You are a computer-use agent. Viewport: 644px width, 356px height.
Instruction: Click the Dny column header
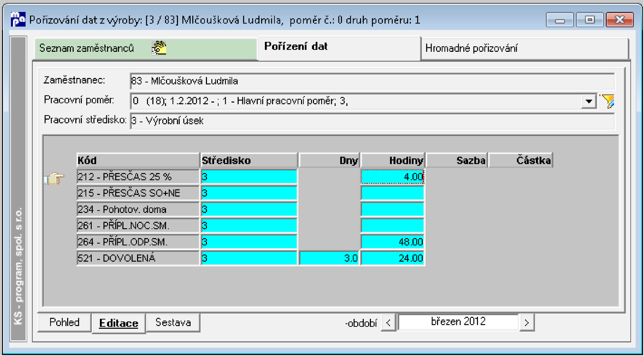329,160
